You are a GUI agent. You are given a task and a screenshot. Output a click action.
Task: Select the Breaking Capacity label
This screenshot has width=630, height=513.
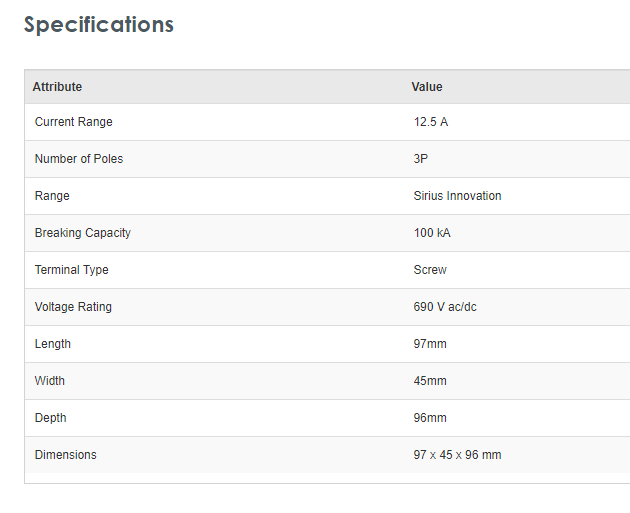click(83, 233)
